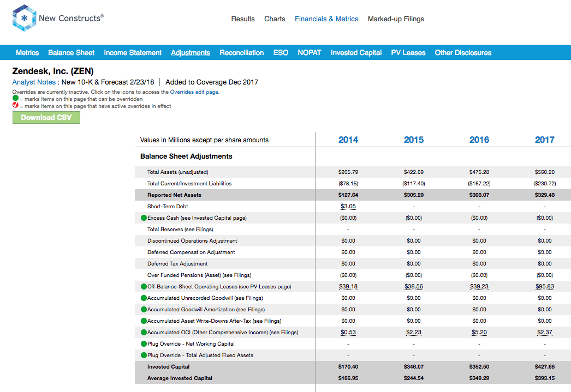Open the ESO tab
Screen dimensions: 571x392
(281, 53)
